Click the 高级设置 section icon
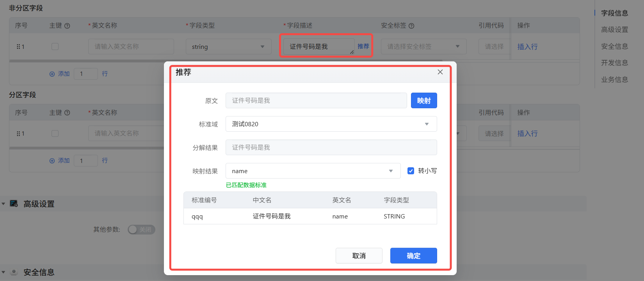Viewport: 644px width, 281px height. (x=14, y=204)
